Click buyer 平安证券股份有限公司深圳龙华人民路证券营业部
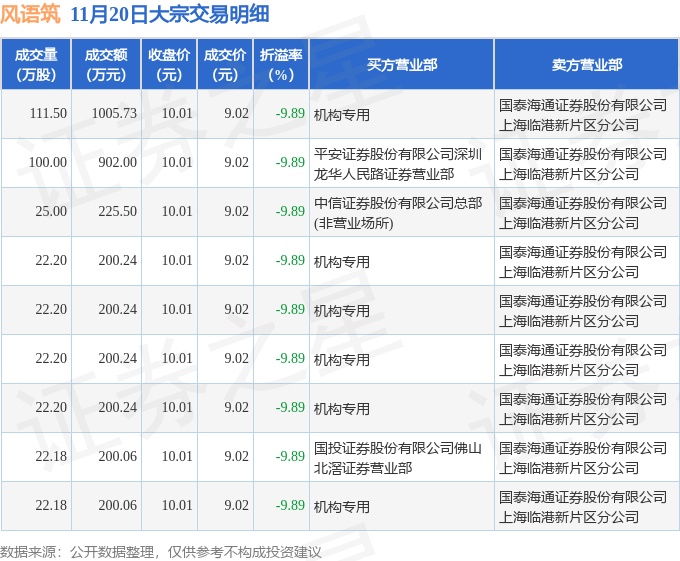This screenshot has height=561, width=680. click(x=398, y=164)
